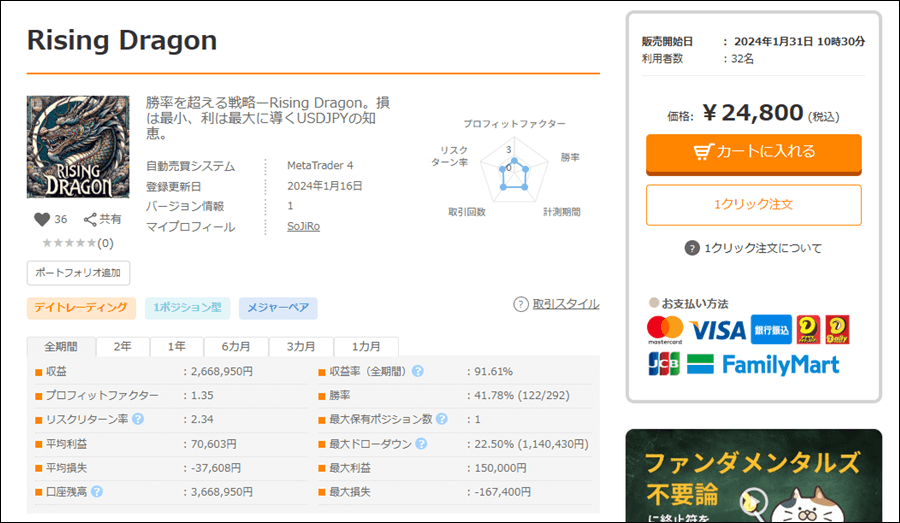Open the SoJiRo profile link
Viewport: 900px width, 523px height.
(303, 227)
